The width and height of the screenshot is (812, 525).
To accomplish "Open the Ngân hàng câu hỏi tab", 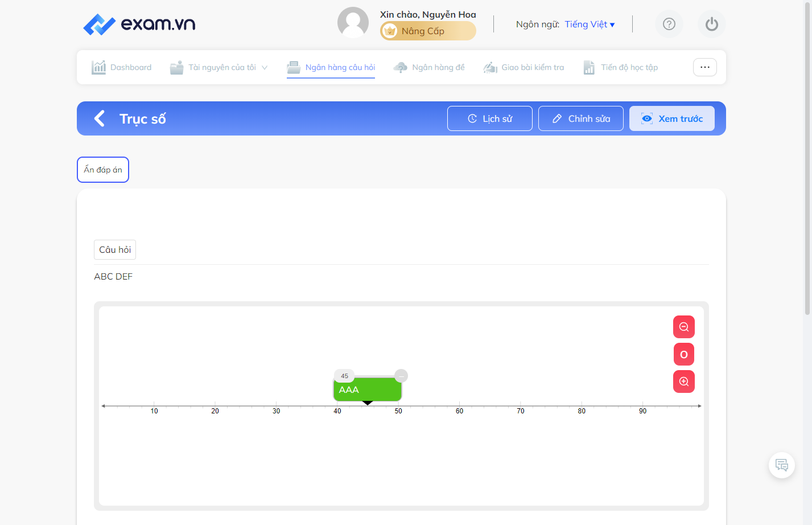I will click(331, 67).
